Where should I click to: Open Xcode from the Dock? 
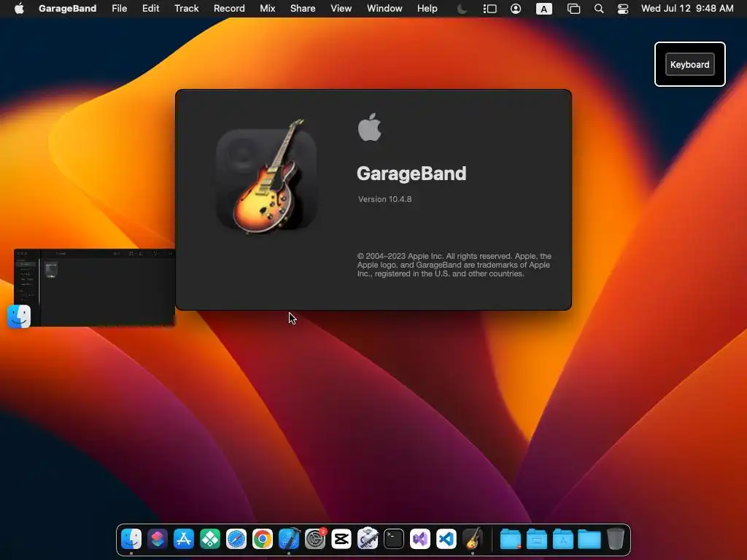[289, 539]
